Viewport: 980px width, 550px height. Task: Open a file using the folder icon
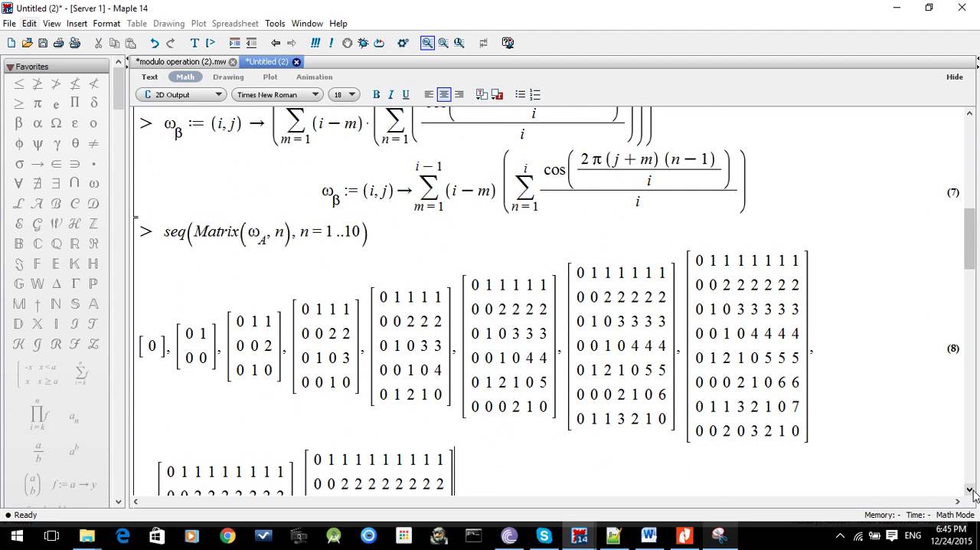pos(28,44)
